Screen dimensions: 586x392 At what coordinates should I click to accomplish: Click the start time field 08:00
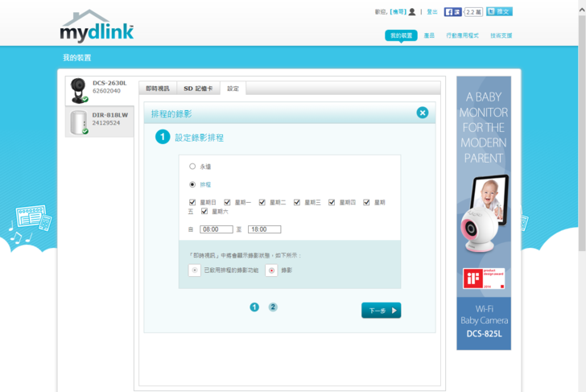coord(217,229)
